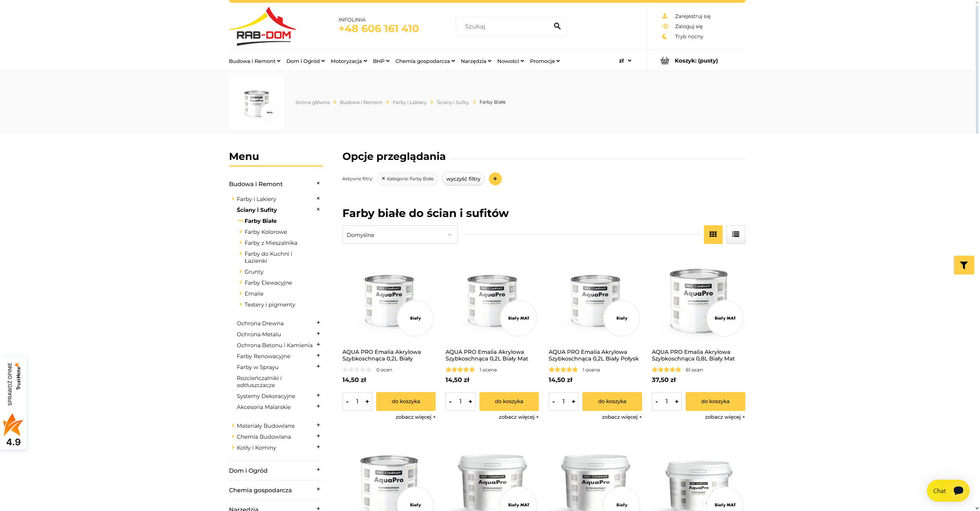Switch to list view layout

pyautogui.click(x=736, y=235)
